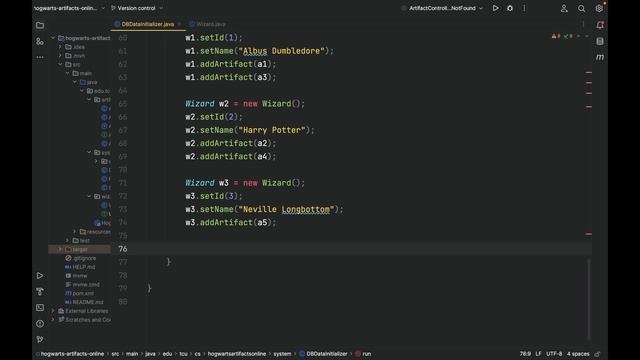Expand the test folder
Screen dimensions: 640x360
(67, 240)
